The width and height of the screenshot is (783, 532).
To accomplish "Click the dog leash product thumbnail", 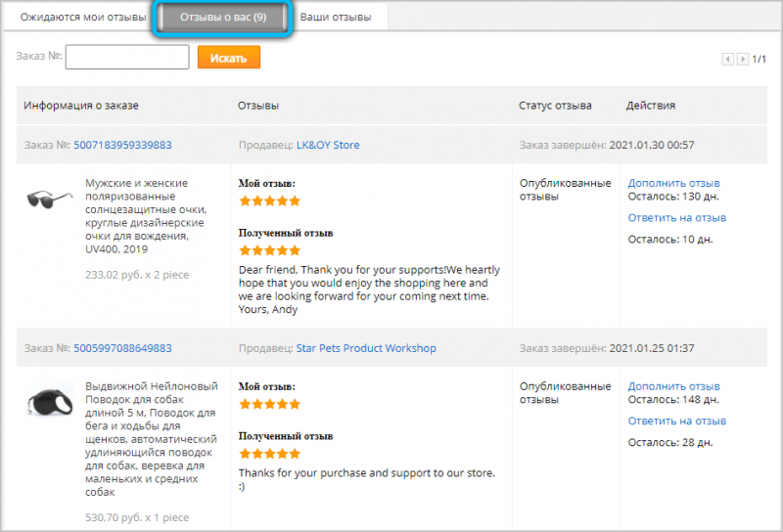I will click(51, 402).
